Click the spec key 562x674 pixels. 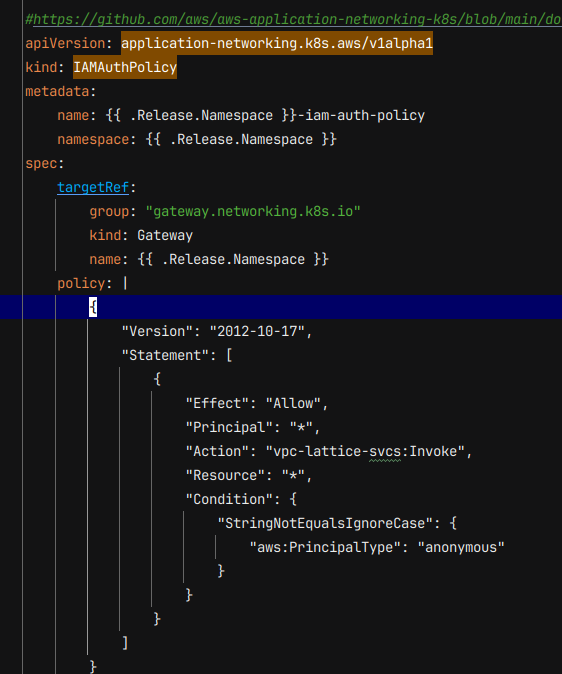point(41,164)
